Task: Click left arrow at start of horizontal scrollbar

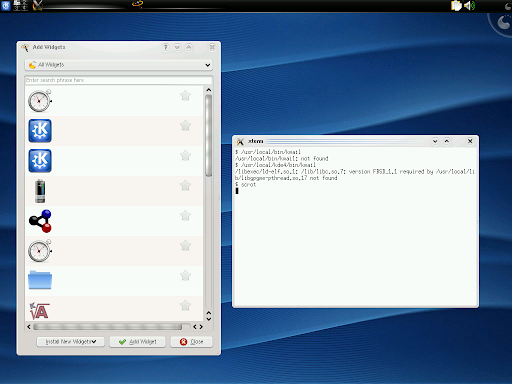Action: pyautogui.click(x=29, y=327)
